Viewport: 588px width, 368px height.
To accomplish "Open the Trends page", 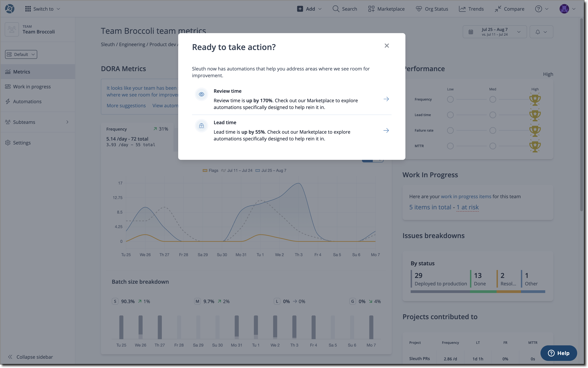I will tap(471, 9).
